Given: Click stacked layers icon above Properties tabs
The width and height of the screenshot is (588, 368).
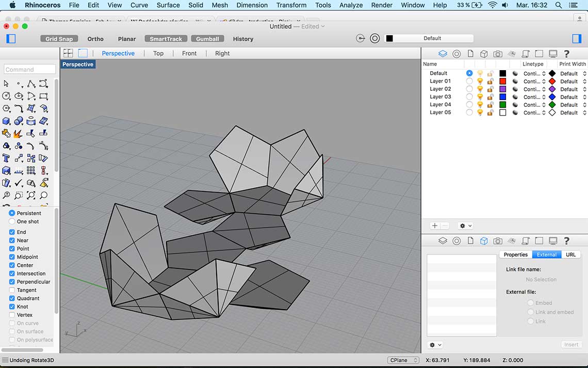Looking at the screenshot, I should (443, 241).
